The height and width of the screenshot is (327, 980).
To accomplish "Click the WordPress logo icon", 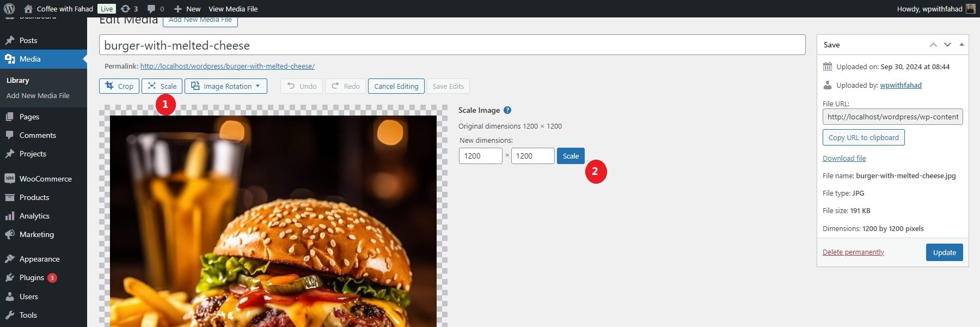I will pyautogui.click(x=9, y=9).
